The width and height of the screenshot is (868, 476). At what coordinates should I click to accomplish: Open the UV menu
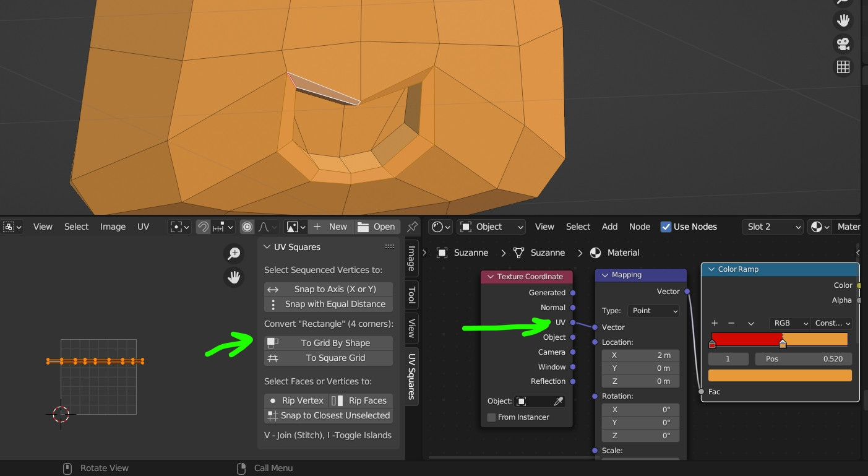(x=144, y=227)
